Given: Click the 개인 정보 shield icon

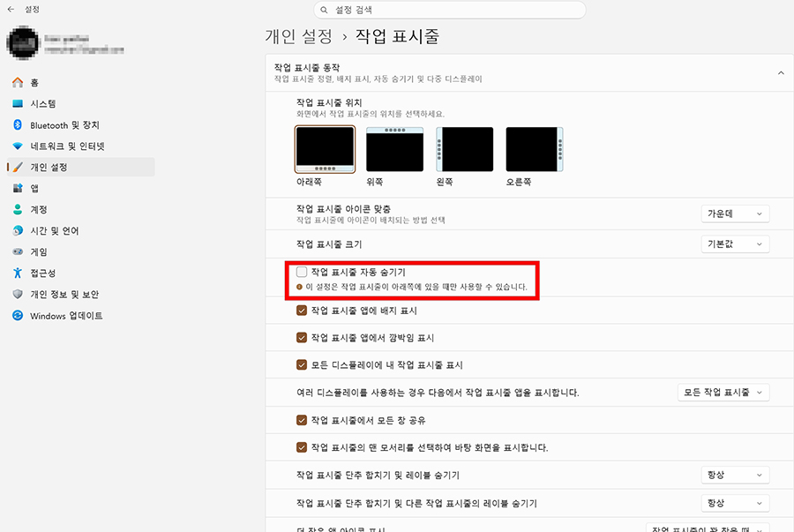Looking at the screenshot, I should [18, 294].
